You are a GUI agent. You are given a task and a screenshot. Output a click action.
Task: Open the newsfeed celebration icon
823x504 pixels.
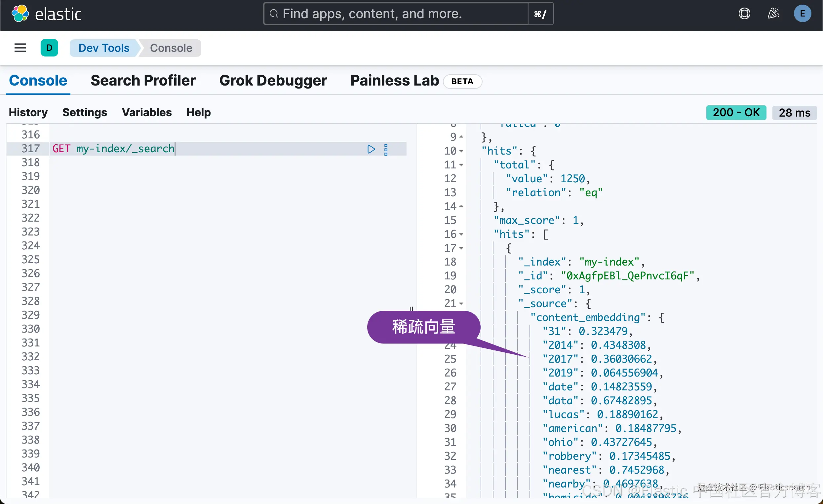[773, 14]
